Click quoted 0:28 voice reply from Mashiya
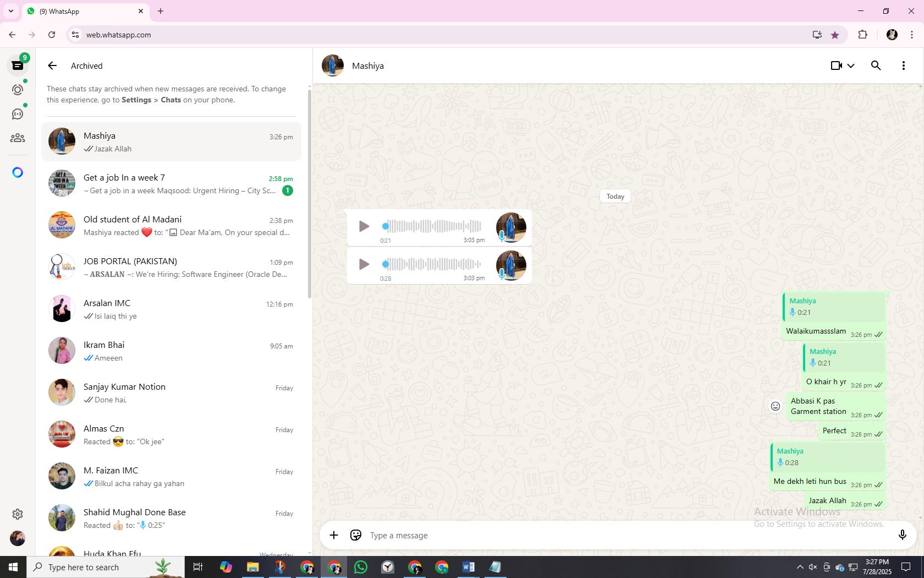924x578 pixels. click(828, 457)
